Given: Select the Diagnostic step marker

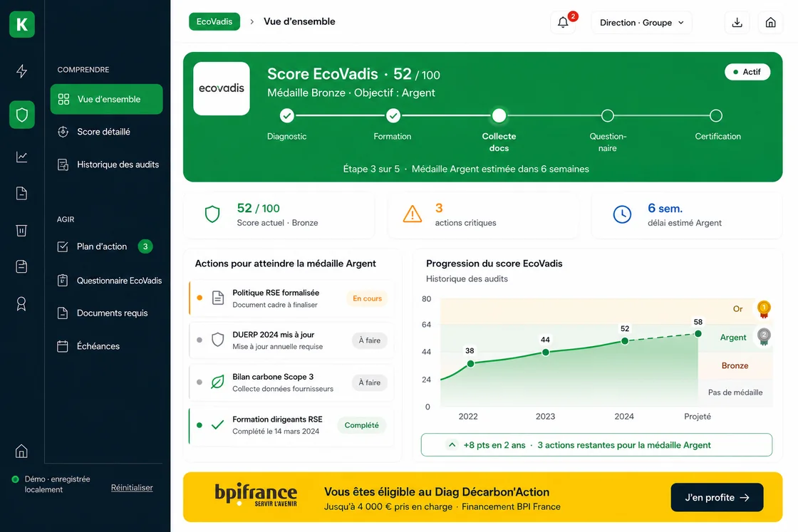Looking at the screenshot, I should 287,116.
